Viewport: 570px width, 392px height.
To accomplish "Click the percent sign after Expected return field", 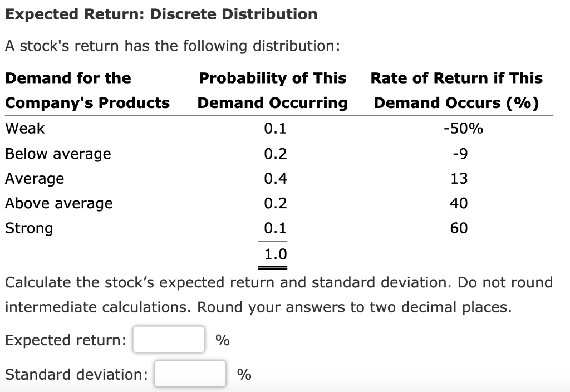I will click(222, 340).
